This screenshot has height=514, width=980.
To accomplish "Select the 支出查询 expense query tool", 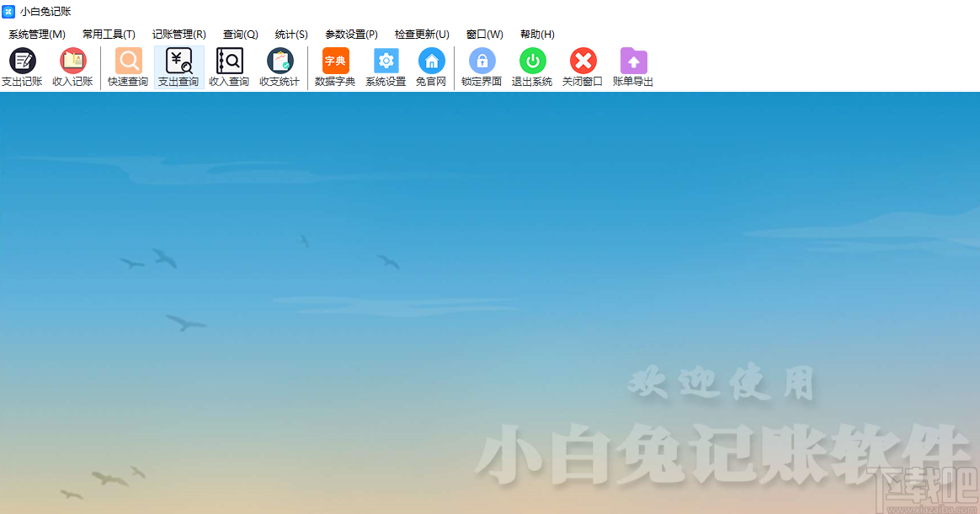I will tap(178, 67).
